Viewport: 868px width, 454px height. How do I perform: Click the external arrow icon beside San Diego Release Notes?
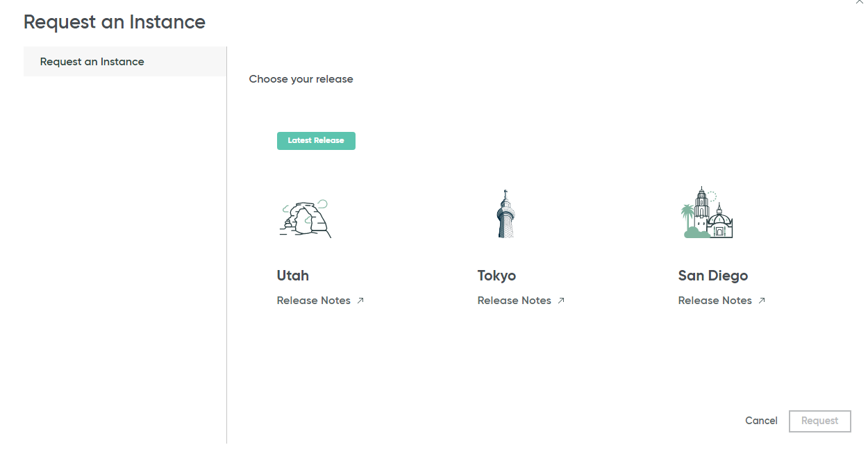click(762, 301)
